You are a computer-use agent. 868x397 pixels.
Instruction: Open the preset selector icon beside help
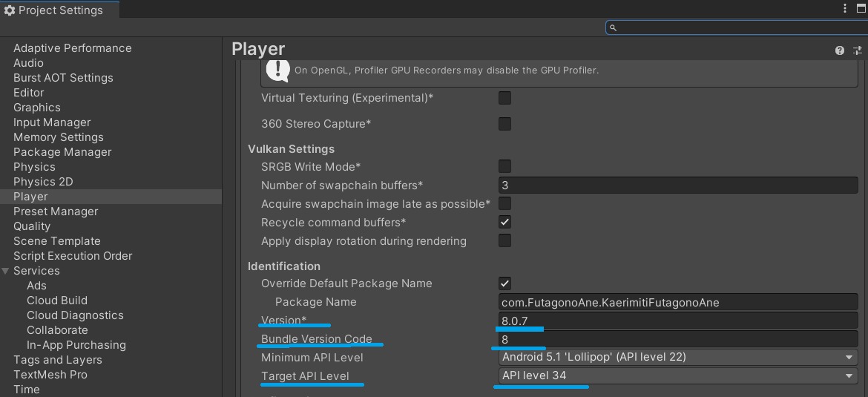point(858,50)
